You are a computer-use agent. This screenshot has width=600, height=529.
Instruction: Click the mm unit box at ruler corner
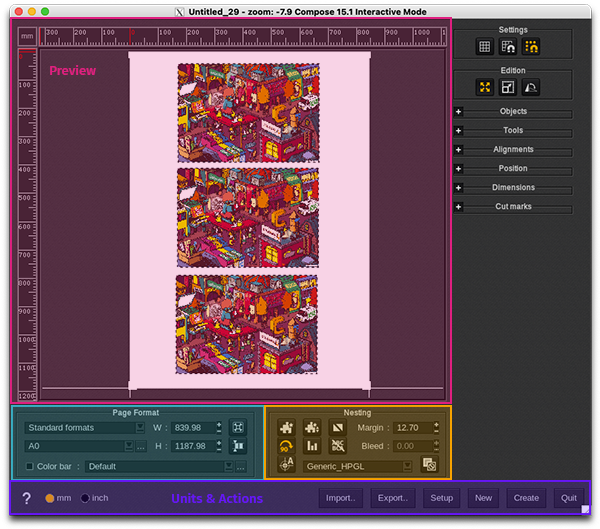pos(27,36)
